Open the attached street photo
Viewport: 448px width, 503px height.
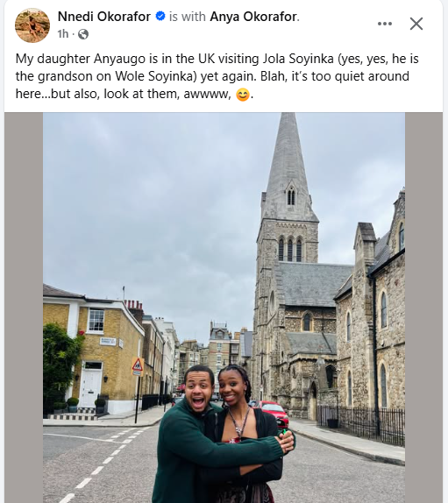point(224,308)
